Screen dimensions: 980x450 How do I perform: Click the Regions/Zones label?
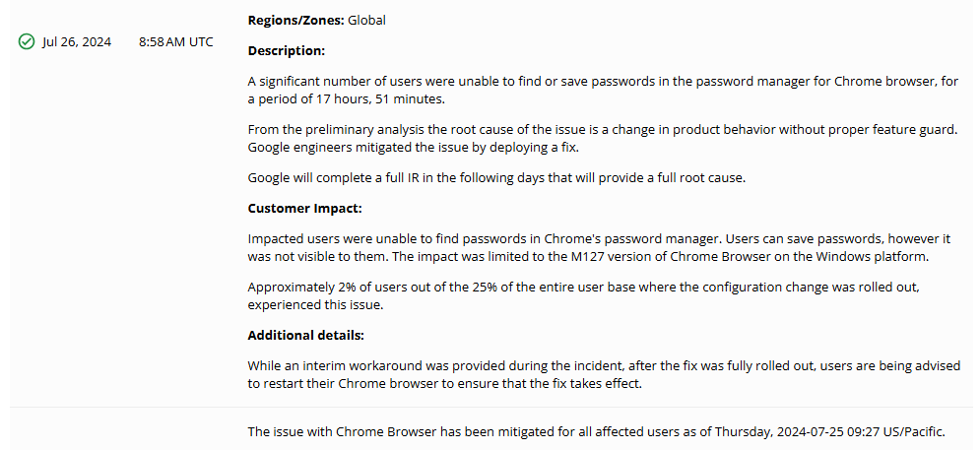click(x=295, y=20)
